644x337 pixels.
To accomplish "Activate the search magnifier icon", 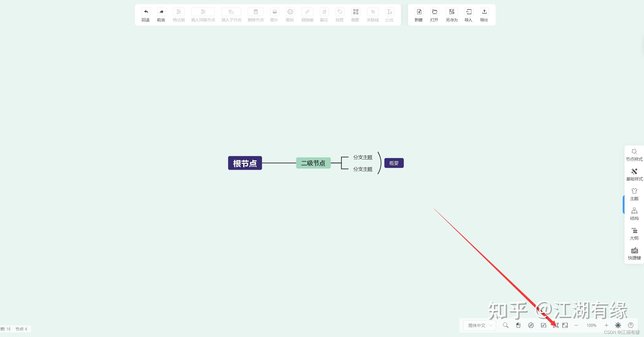I will 505,325.
